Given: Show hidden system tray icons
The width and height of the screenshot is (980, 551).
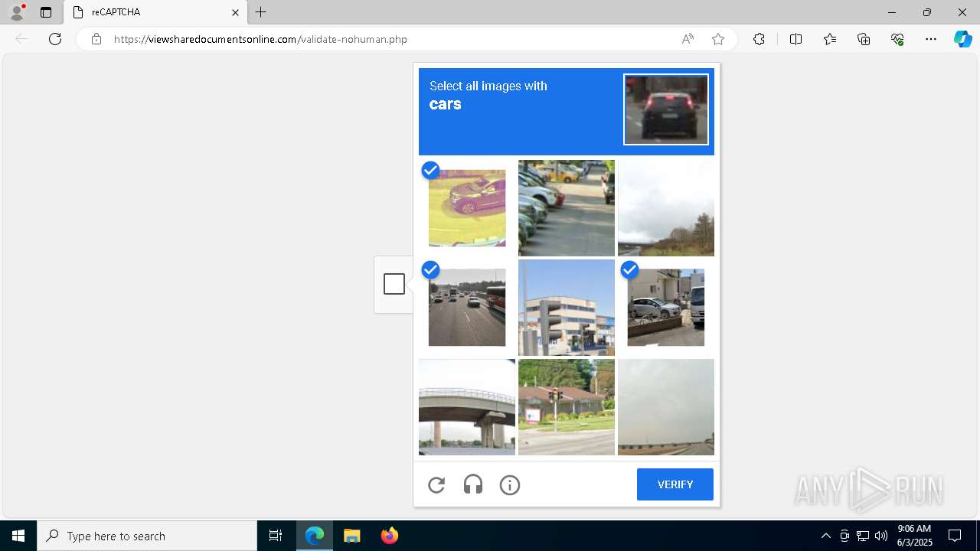Looking at the screenshot, I should tap(825, 536).
